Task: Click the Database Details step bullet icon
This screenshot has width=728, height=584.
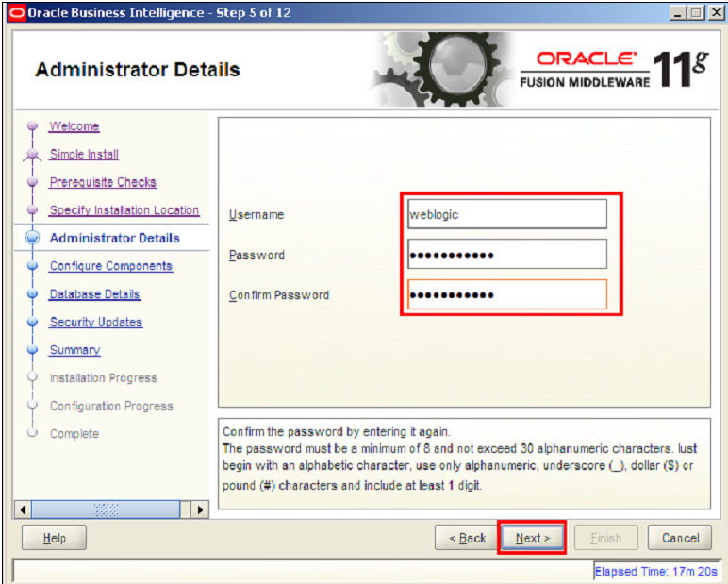Action: [x=32, y=293]
